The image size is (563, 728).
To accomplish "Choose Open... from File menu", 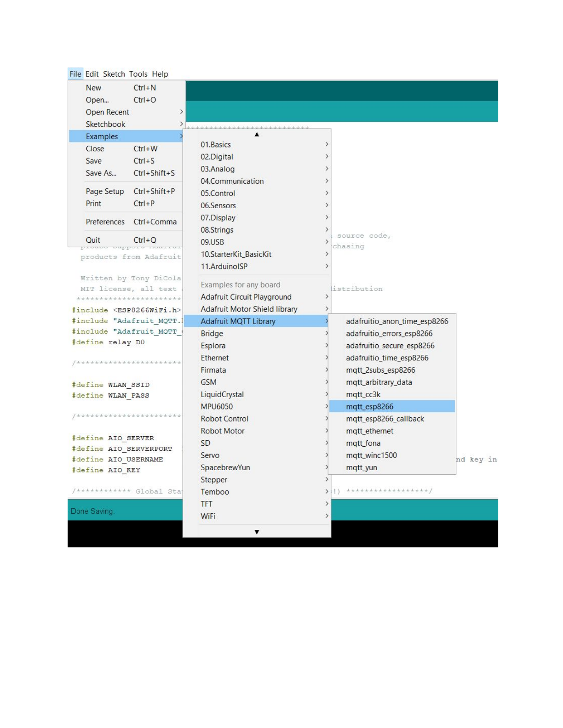I will [x=126, y=100].
